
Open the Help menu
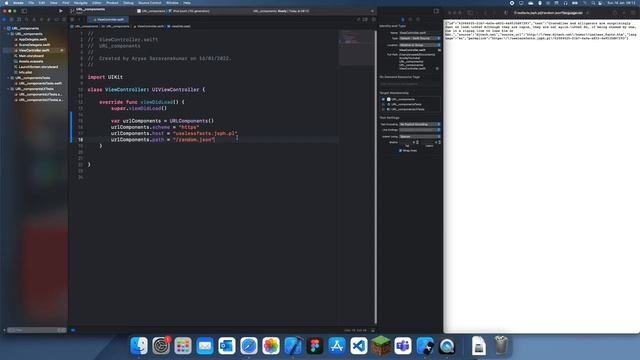click(x=187, y=3)
